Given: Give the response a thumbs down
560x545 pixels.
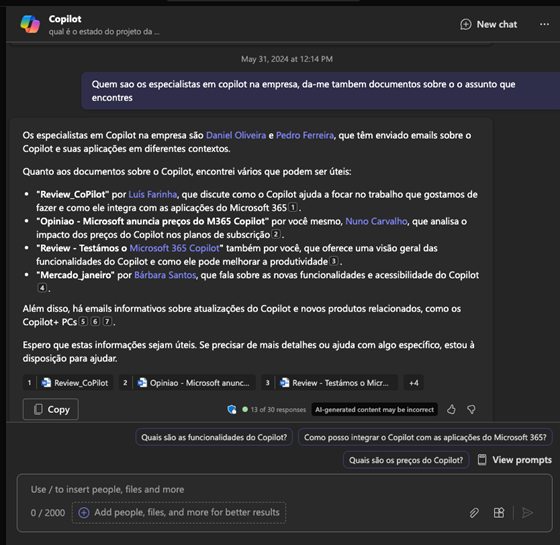Looking at the screenshot, I should [x=471, y=410].
